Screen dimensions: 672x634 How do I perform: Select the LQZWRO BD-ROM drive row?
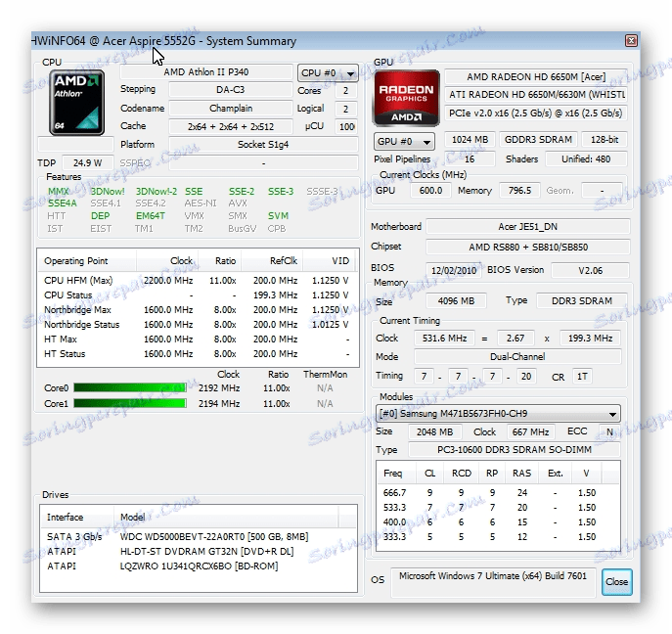(198, 566)
